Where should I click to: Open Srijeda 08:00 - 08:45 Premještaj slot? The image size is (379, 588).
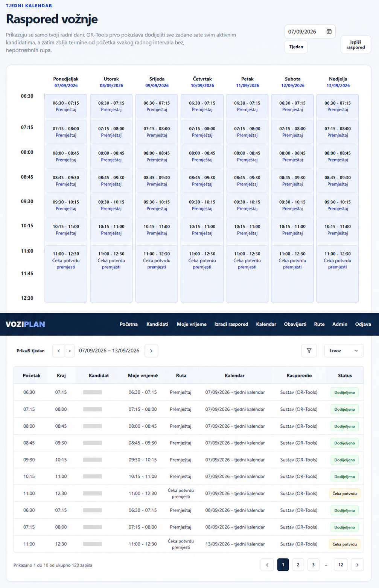tap(157, 157)
